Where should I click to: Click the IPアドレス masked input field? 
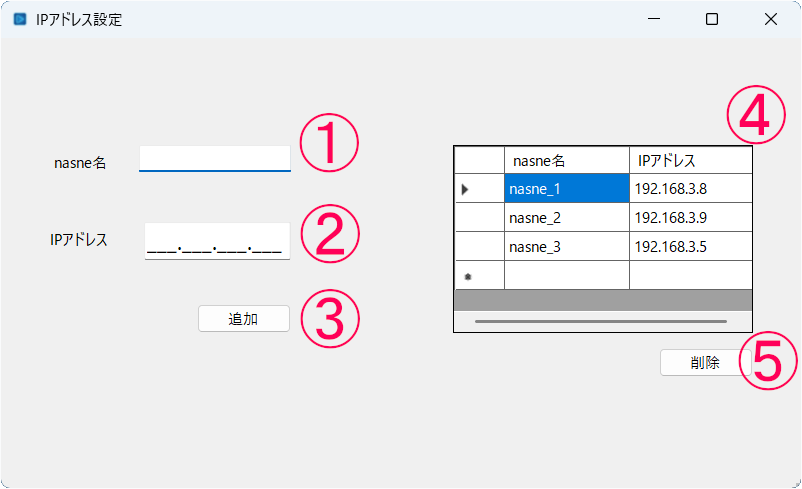pyautogui.click(x=217, y=241)
